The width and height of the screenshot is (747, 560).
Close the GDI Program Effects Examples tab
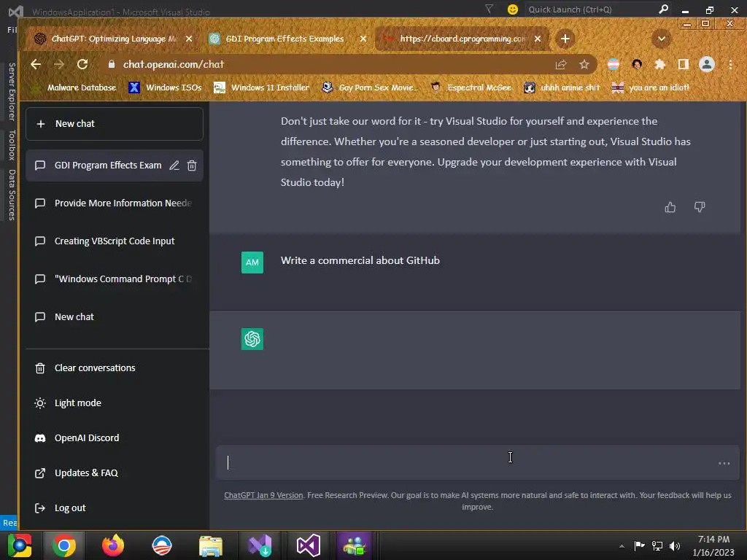click(x=363, y=39)
